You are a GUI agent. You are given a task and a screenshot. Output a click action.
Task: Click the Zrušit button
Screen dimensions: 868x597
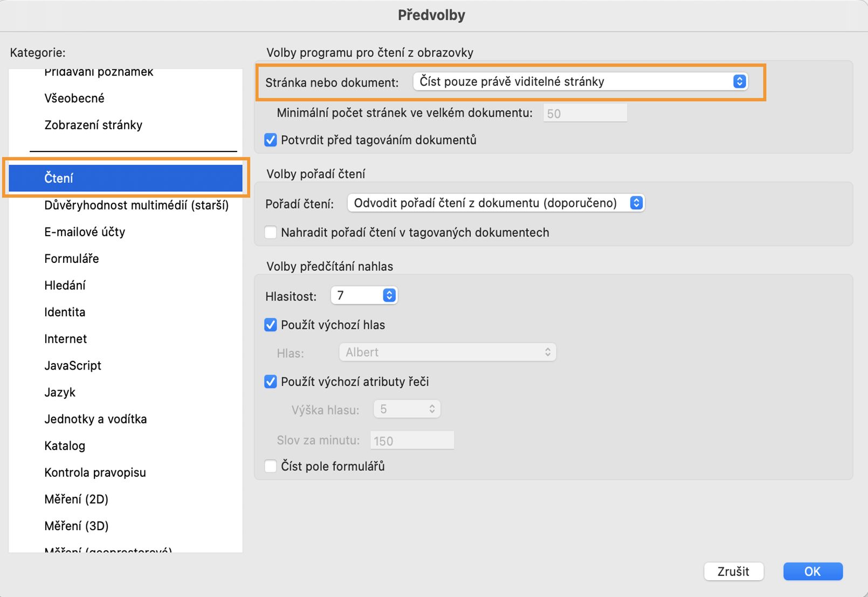733,572
